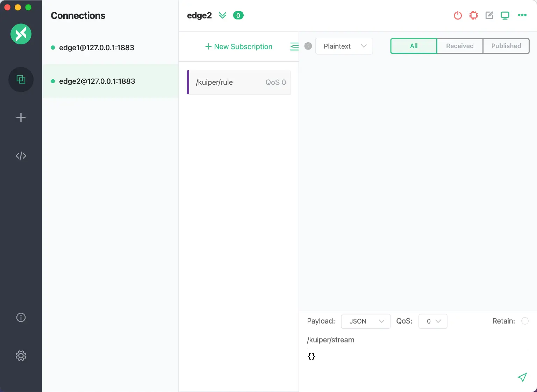Enable the Retain radio option
537x392 pixels.
(x=525, y=321)
